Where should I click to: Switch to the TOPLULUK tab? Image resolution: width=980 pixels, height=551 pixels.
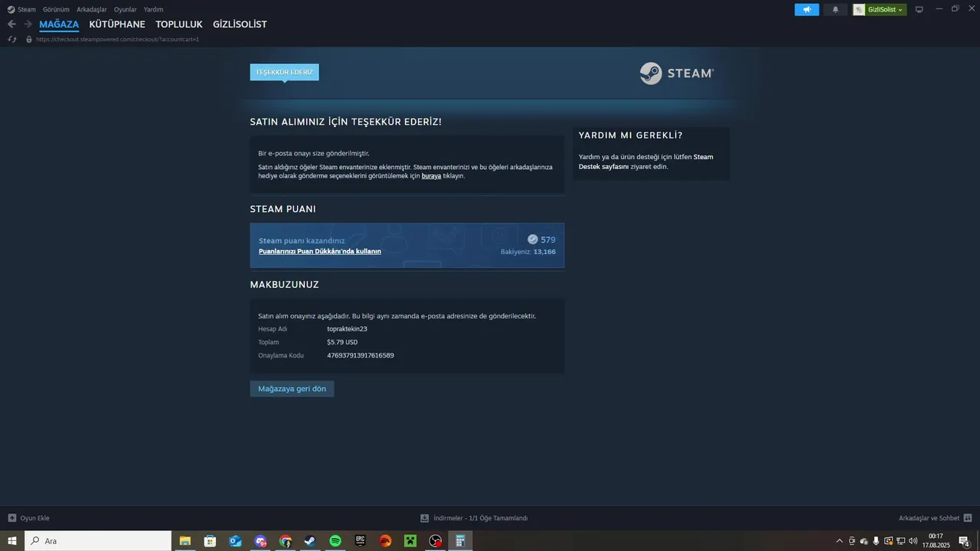coord(179,24)
